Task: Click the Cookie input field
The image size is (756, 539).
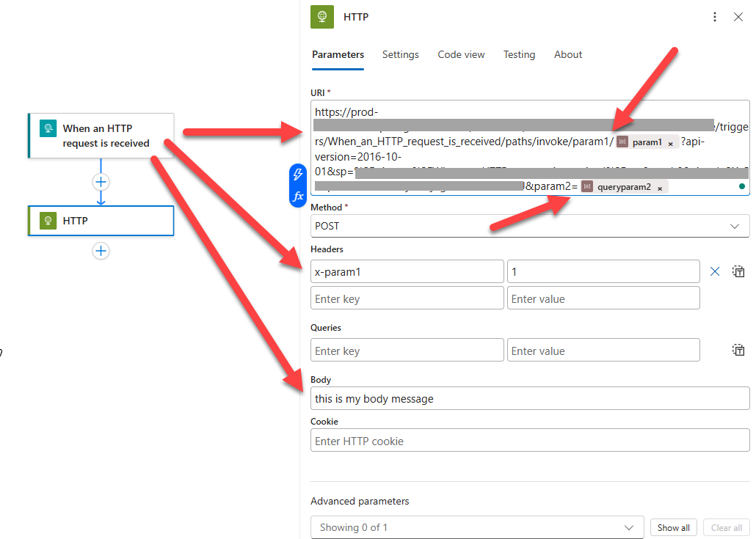Action: (x=529, y=441)
